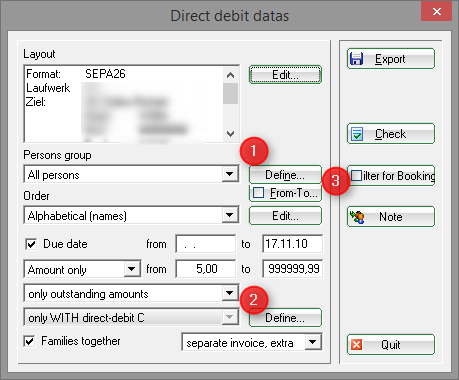Click the Check list icon
Screen dimensions: 459x380
[x=357, y=134]
